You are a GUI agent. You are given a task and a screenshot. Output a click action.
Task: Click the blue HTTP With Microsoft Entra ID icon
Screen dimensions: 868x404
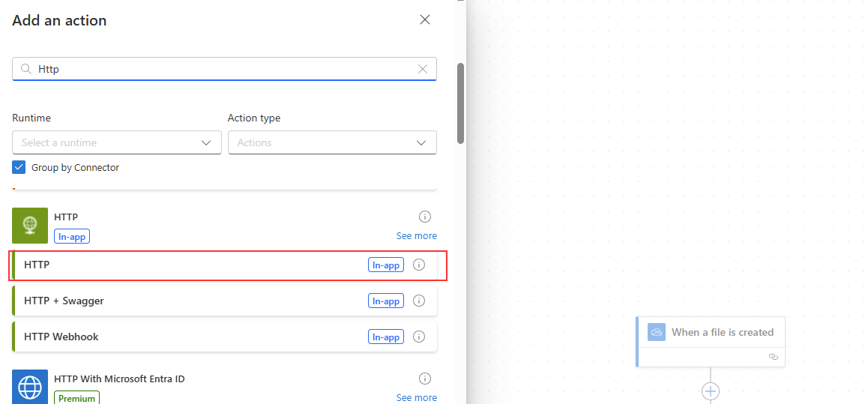tap(30, 387)
